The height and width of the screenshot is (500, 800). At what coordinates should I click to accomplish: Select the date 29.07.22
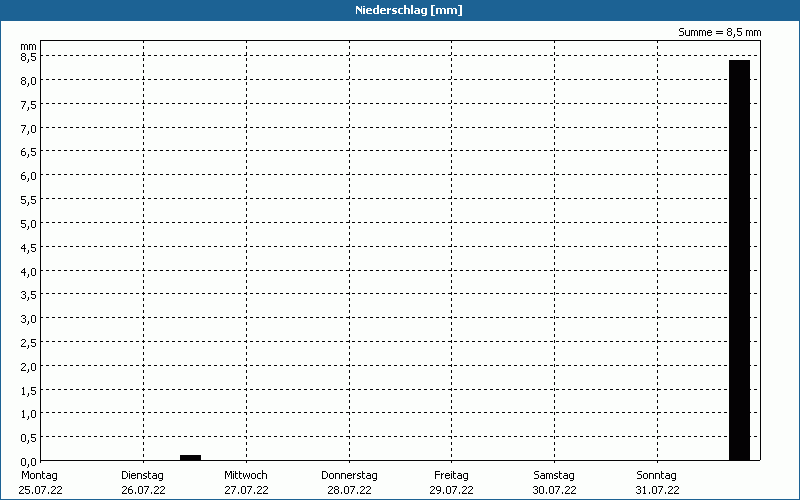[452, 490]
